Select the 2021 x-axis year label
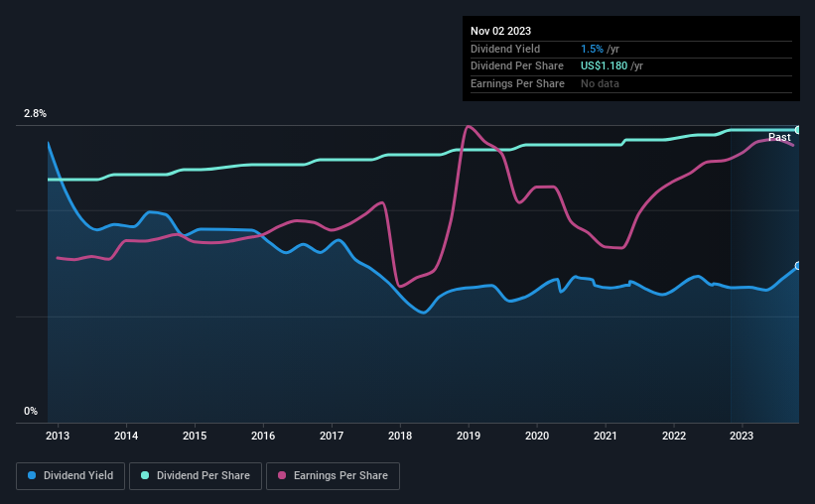Image resolution: width=815 pixels, height=504 pixels. coord(606,436)
